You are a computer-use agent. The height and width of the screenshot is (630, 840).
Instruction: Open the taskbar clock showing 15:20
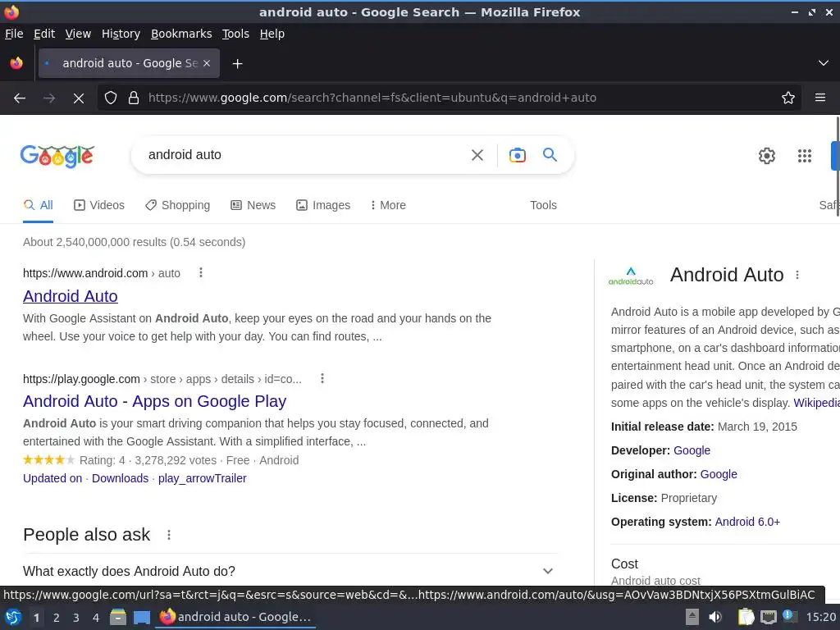[x=820, y=617]
